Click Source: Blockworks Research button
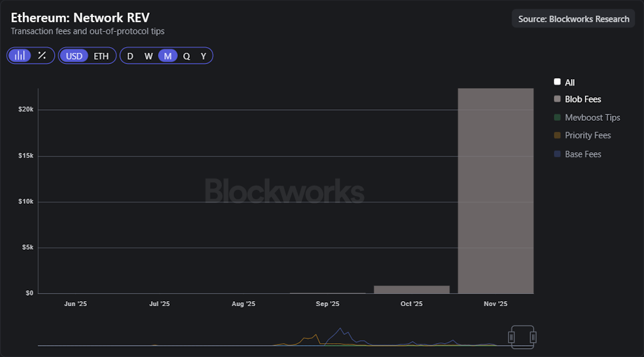Screen dimensions: 644x357 (574, 19)
